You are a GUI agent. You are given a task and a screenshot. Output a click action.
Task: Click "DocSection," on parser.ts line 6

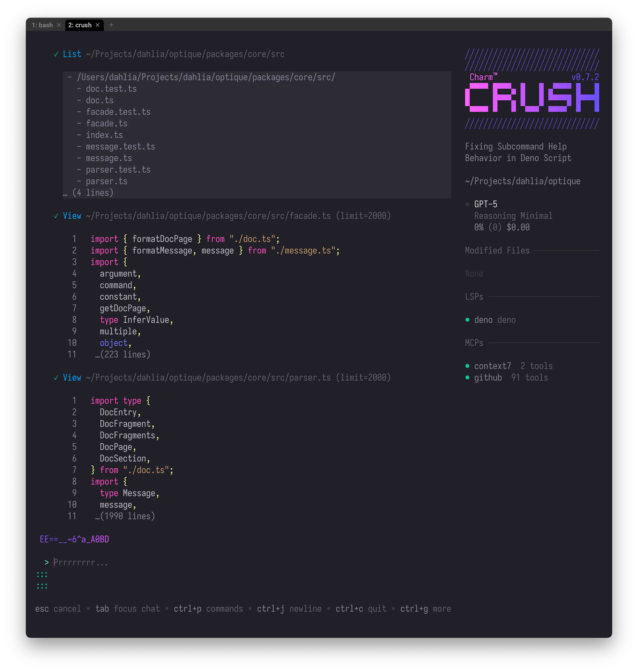[x=125, y=459]
